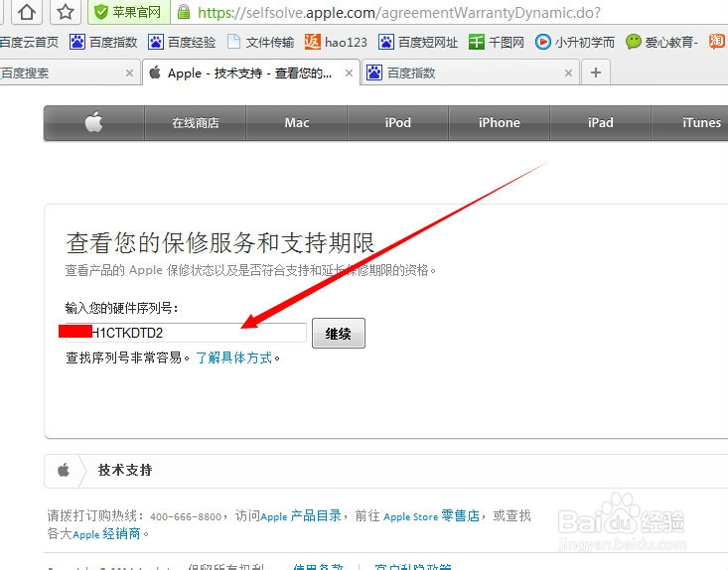Close the 百度指数 tab
Screen dimensions: 728x570
(568, 72)
